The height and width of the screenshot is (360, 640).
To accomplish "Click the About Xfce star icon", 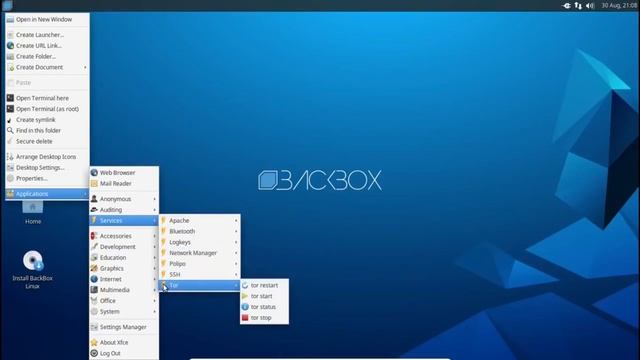I will (x=94, y=342).
